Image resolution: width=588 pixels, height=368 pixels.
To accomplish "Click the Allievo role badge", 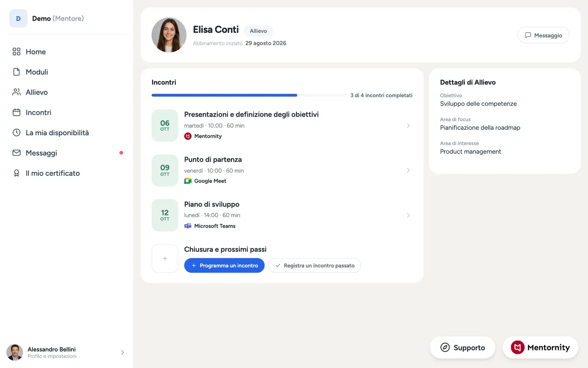I will click(258, 31).
